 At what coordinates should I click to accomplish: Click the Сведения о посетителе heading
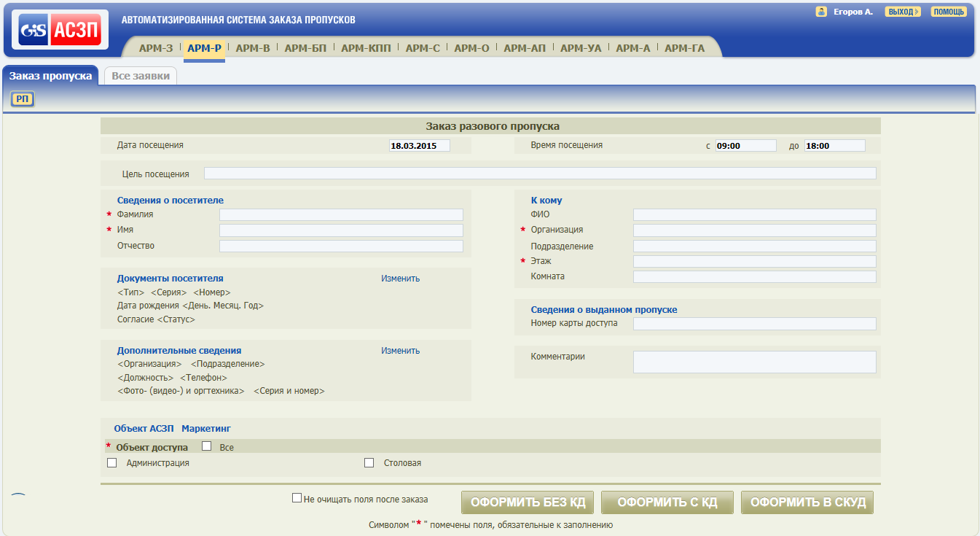170,200
